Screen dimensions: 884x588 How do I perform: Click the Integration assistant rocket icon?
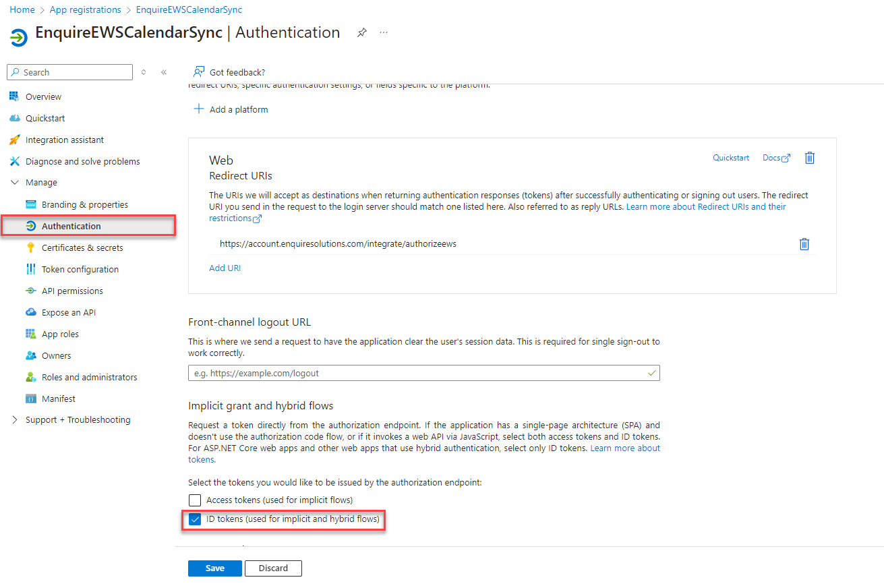click(14, 140)
